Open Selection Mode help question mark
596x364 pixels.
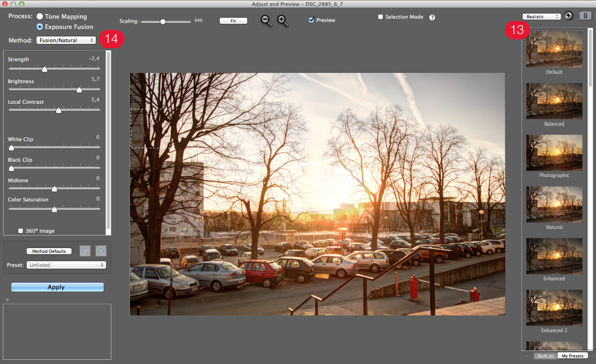[432, 17]
